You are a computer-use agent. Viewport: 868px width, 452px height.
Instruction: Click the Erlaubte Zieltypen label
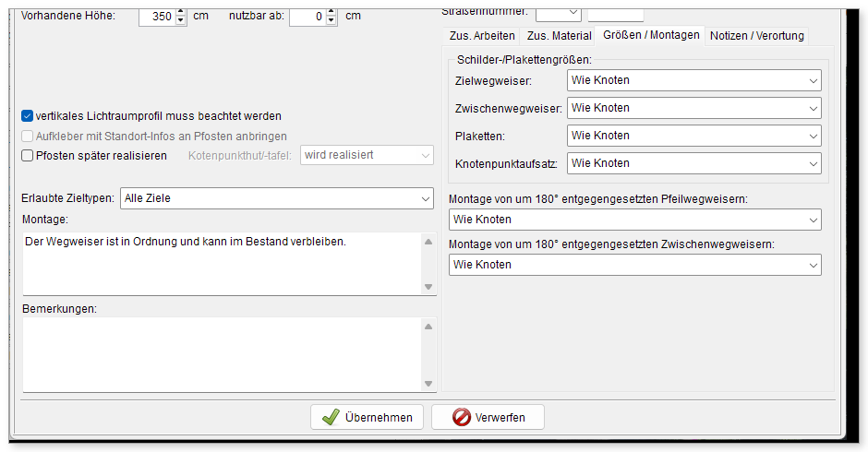click(68, 198)
